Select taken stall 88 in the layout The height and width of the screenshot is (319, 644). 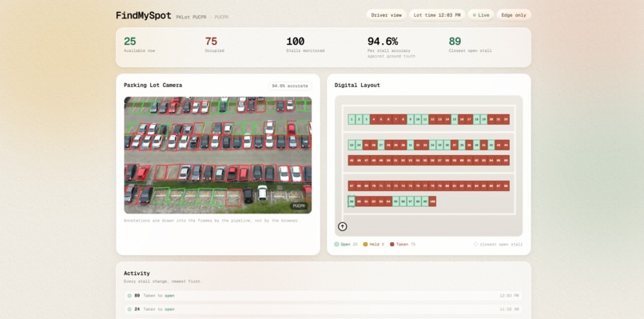pyautogui.click(x=506, y=185)
